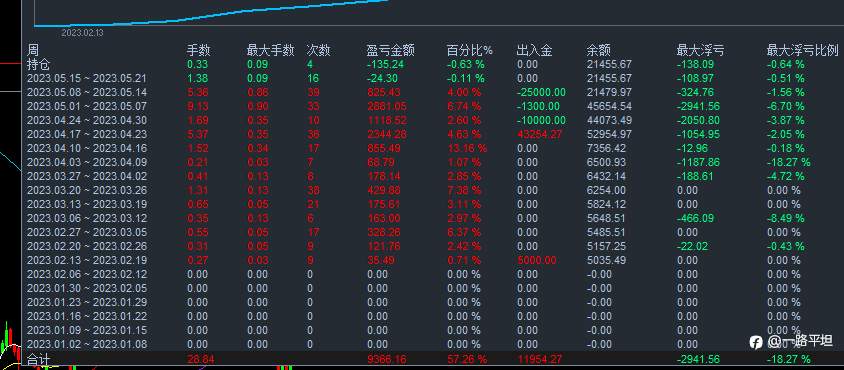Select week 2023.04.10 ~ 2023.04.16
This screenshot has width=844, height=370.
tap(87, 149)
